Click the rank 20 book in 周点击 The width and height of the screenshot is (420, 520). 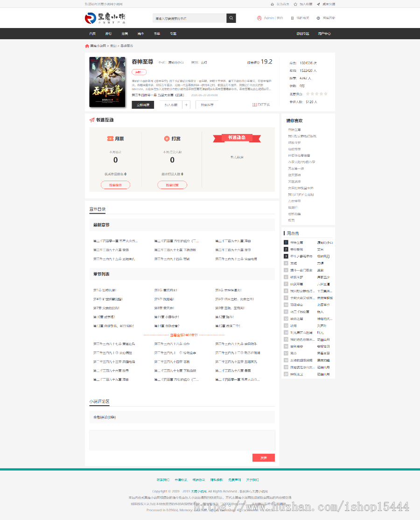click(297, 374)
